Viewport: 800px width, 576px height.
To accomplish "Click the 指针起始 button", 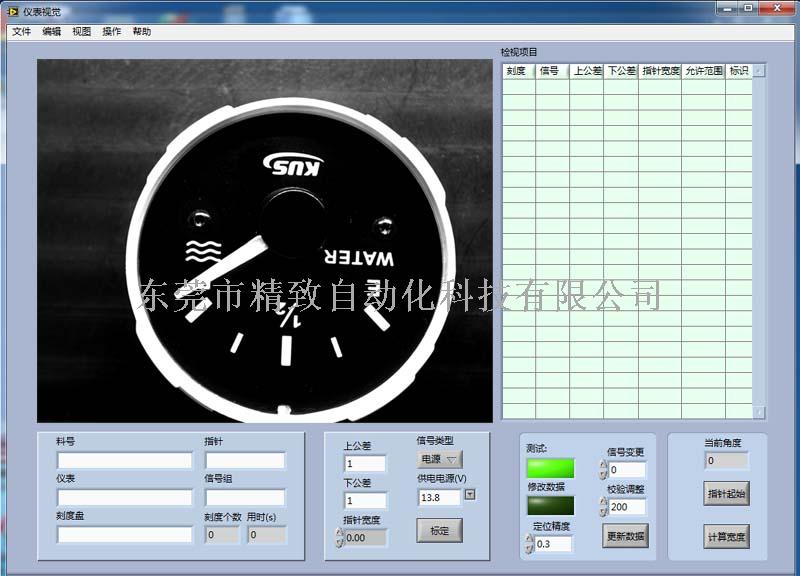I will 727,493.
